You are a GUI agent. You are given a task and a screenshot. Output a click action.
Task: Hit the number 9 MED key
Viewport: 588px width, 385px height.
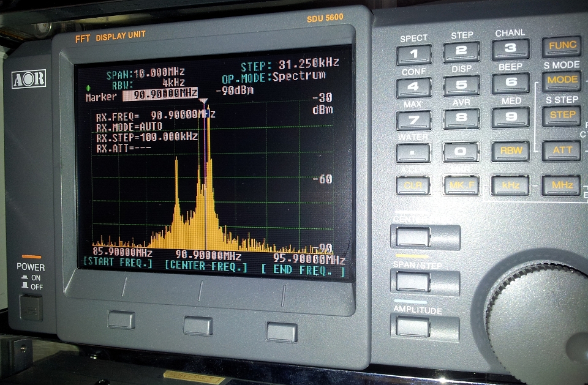[510, 116]
